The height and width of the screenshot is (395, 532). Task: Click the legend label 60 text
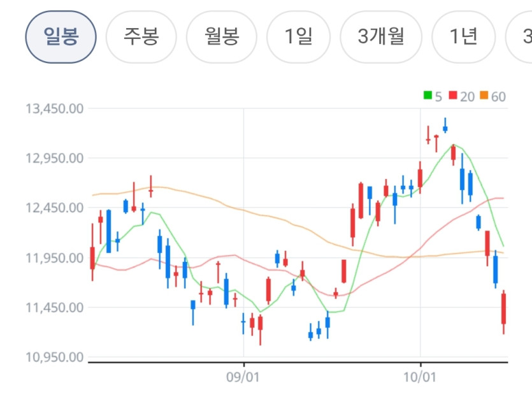pyautogui.click(x=498, y=97)
